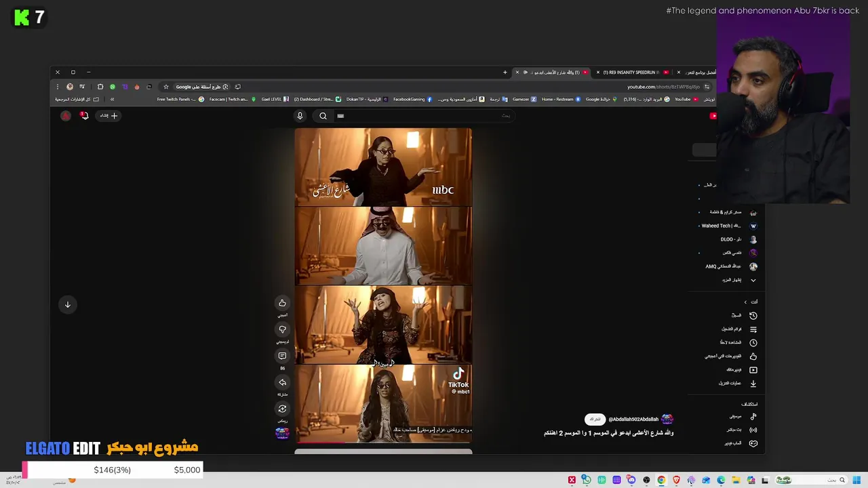Share the Short using the arrow icon
This screenshot has width=868, height=488.
coord(282,382)
